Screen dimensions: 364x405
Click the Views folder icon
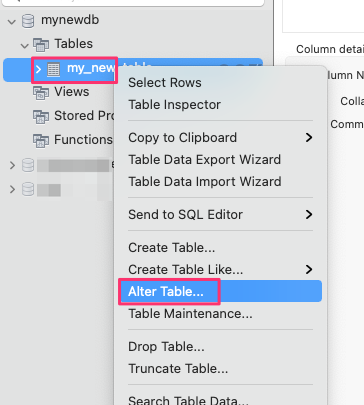point(41,93)
